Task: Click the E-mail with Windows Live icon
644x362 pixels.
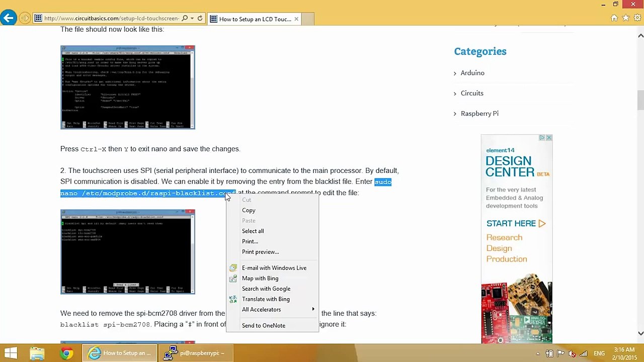Action: click(x=233, y=268)
